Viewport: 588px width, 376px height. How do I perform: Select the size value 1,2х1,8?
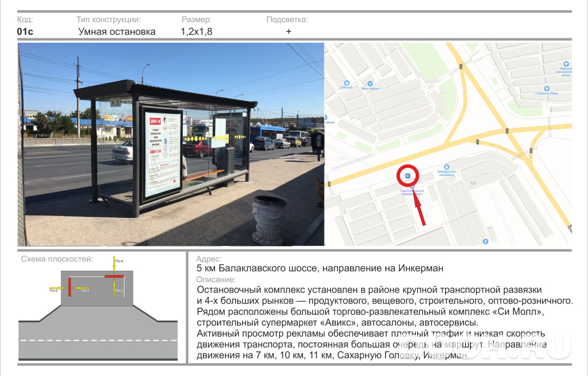(x=196, y=32)
